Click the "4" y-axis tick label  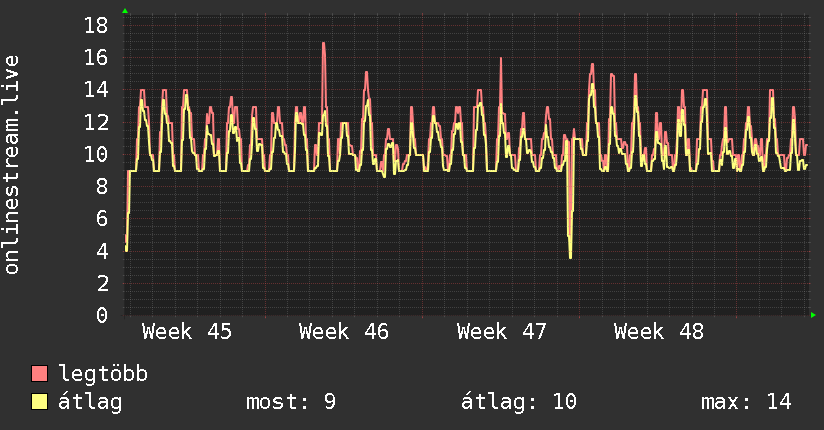(x=102, y=251)
